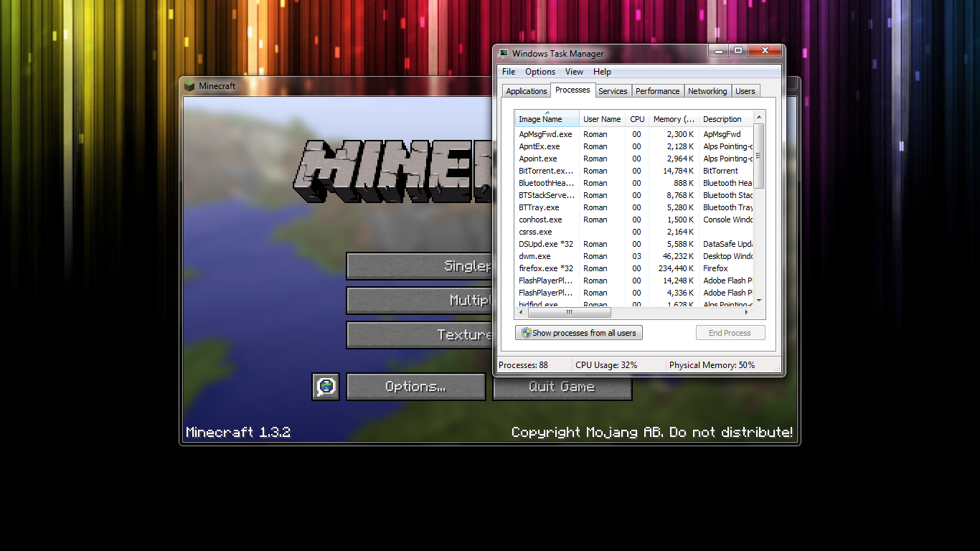
Task: Click Show processes from all users
Action: coord(578,332)
